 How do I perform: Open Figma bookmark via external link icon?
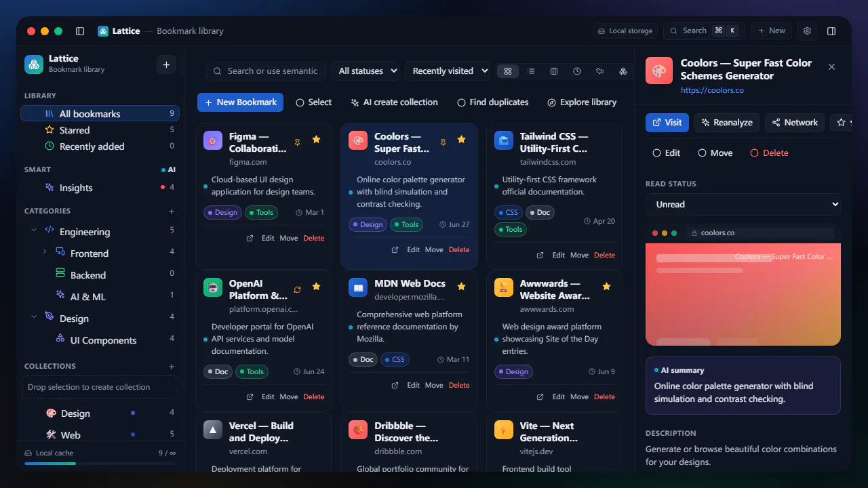[x=250, y=239]
